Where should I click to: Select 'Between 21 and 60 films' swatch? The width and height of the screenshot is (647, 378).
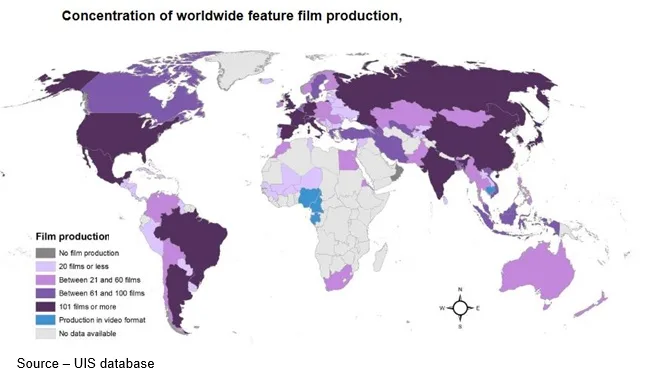[x=45, y=280]
